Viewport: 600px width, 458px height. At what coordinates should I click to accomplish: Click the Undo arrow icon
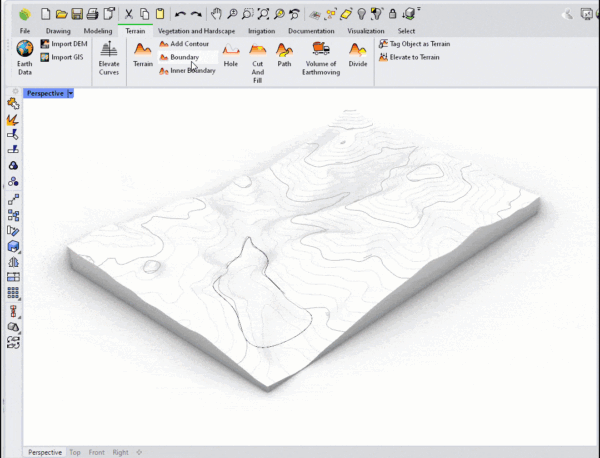point(180,15)
